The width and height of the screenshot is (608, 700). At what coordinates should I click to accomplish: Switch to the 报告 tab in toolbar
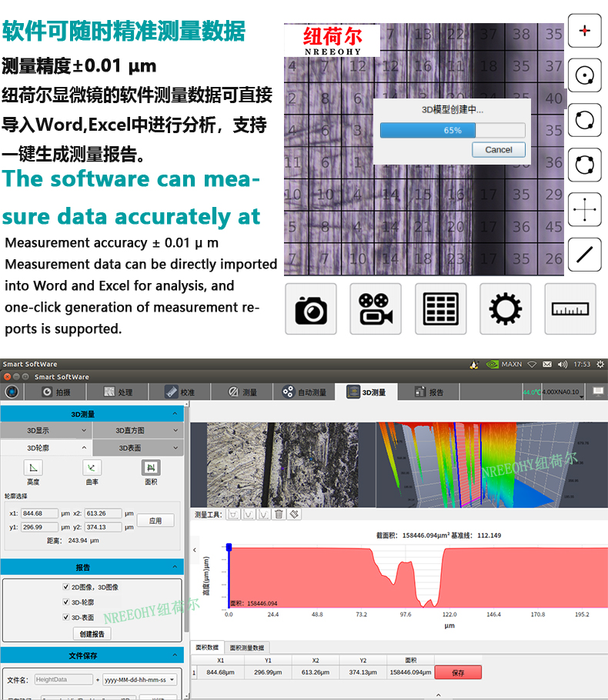[x=429, y=392]
